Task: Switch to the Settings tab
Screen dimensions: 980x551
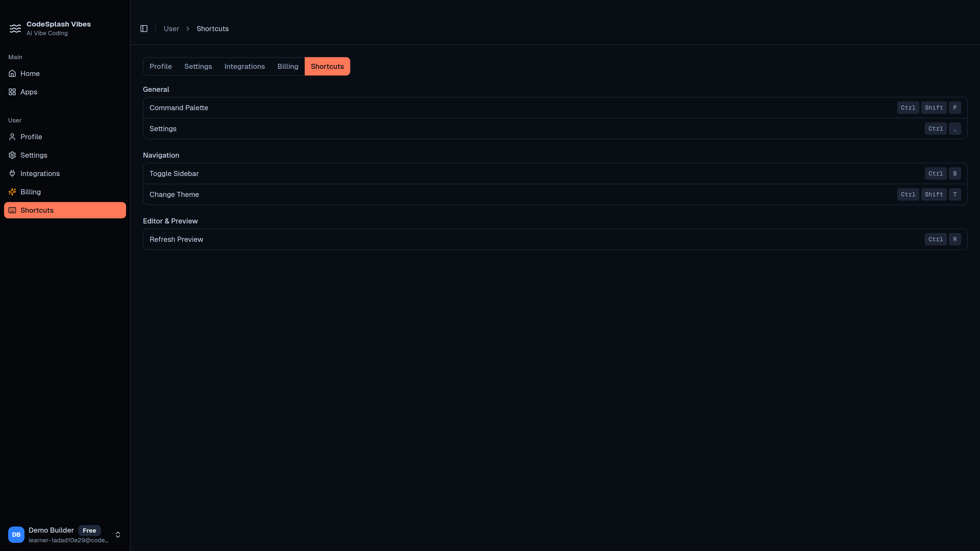Action: (x=198, y=67)
